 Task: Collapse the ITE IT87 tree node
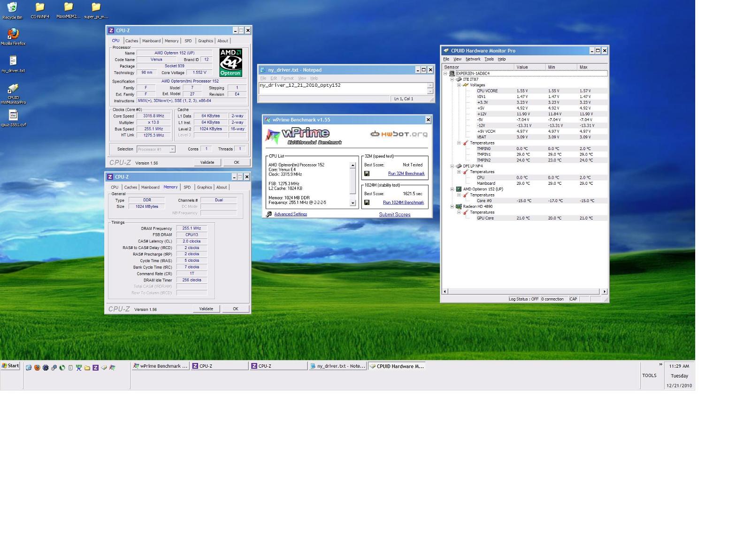click(x=452, y=79)
